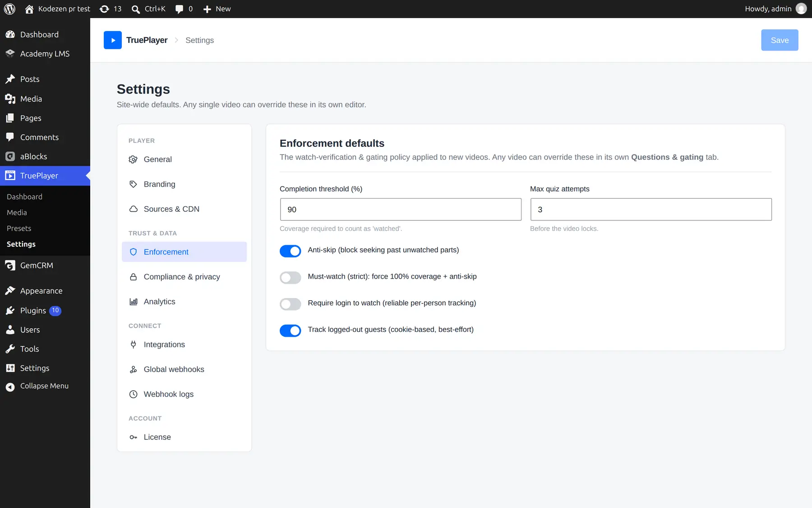Click the Collapse Menu arrow icon

[x=10, y=387]
